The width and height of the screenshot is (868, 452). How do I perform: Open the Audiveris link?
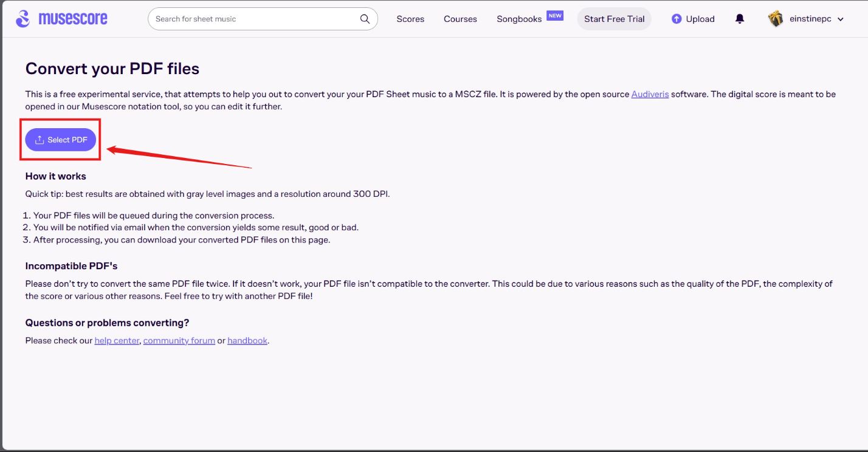click(x=650, y=94)
